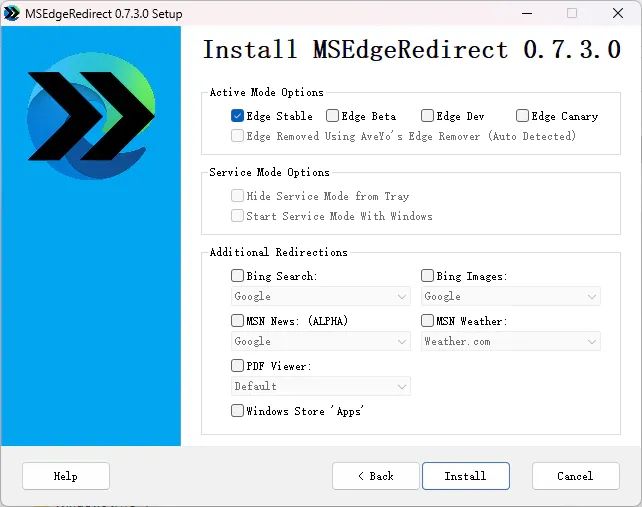Enable the MSN News (ALPHA) checkbox

click(237, 320)
